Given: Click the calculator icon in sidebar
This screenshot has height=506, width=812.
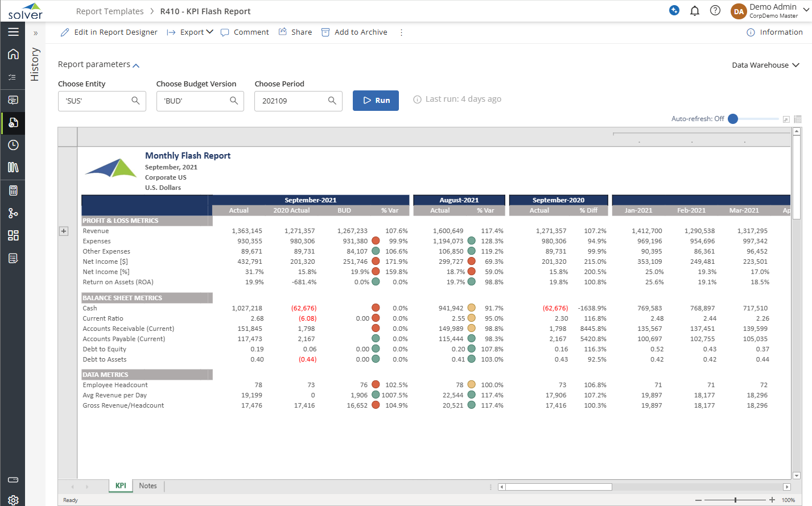Looking at the screenshot, I should coord(13,190).
